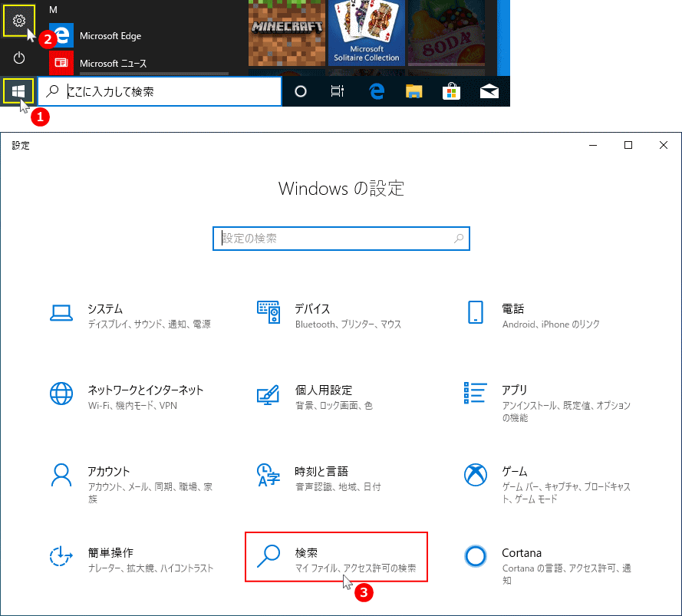
Task: Open ゲーム Xbox icon
Action: pos(476,475)
